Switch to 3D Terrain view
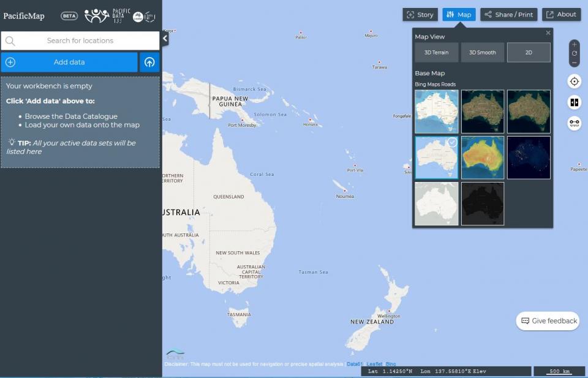588x378 pixels. click(436, 52)
